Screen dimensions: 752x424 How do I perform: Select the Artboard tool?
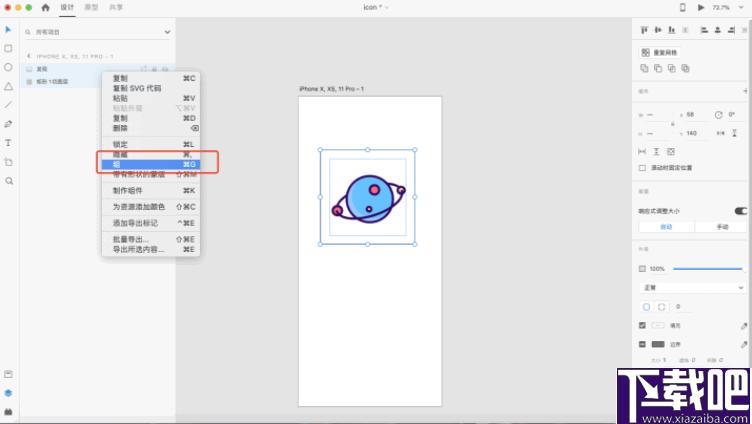tap(8, 162)
